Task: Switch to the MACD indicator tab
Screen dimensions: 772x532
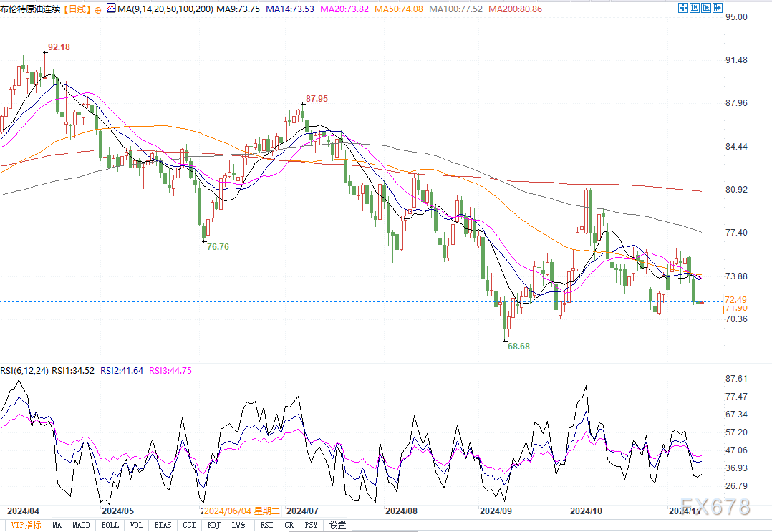Action: pos(82,525)
